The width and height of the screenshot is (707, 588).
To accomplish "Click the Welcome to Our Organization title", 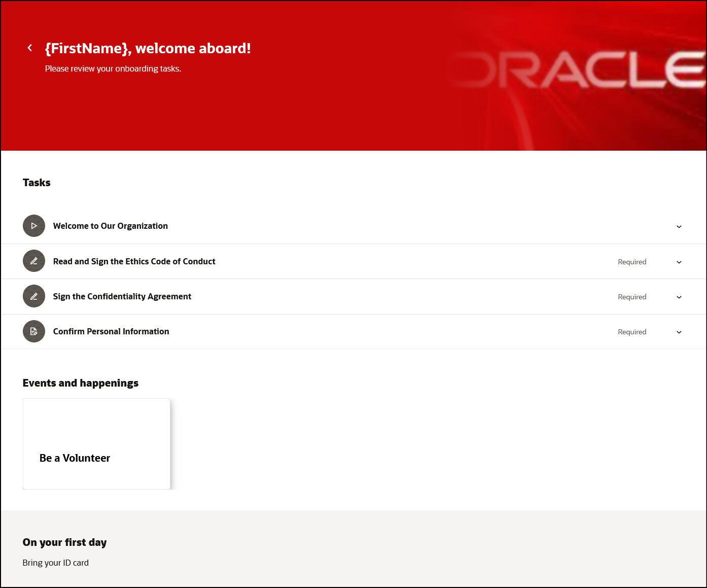I will click(x=111, y=226).
